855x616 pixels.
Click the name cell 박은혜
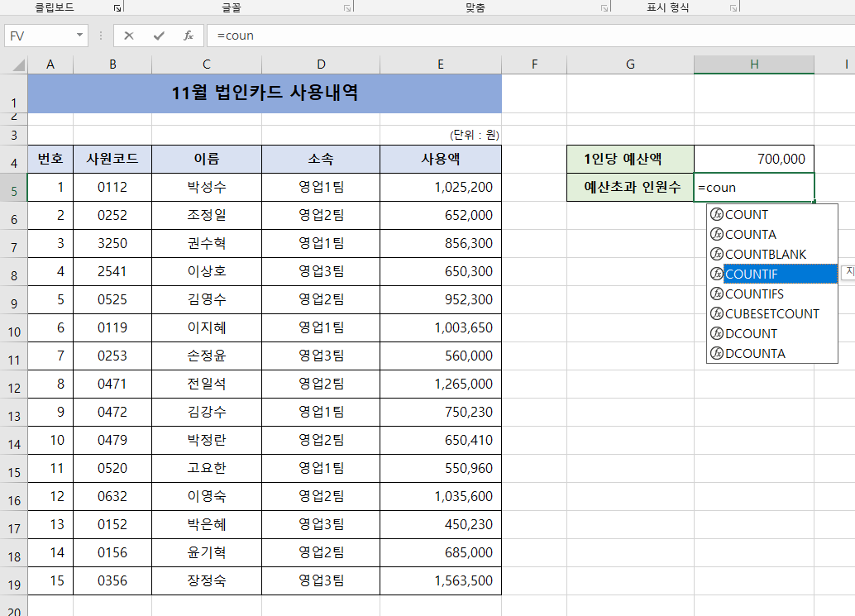[207, 524]
